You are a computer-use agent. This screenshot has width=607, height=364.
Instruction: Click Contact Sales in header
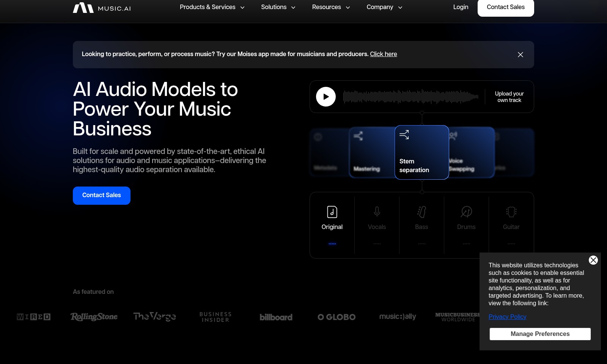(x=506, y=7)
